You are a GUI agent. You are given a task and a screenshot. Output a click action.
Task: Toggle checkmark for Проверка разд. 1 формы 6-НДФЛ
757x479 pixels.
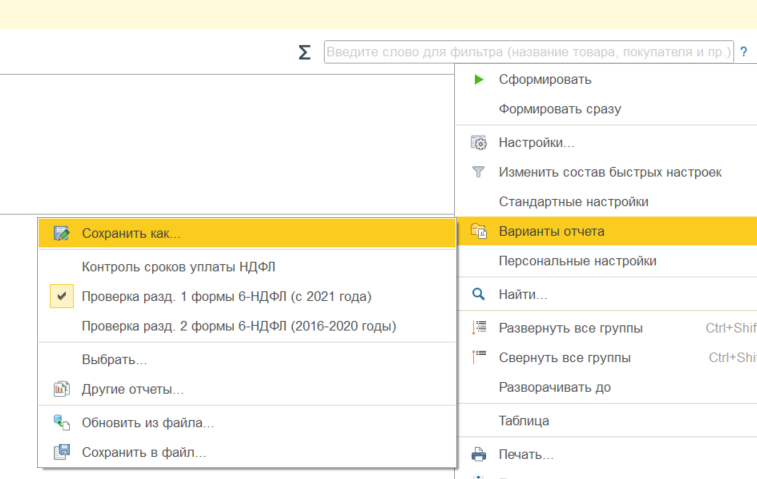coord(61,296)
